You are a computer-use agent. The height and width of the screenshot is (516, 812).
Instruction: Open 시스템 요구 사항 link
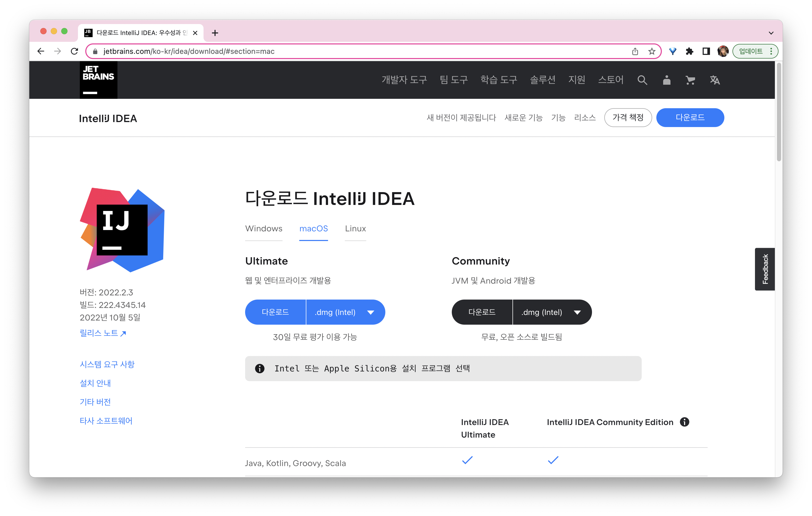(107, 364)
